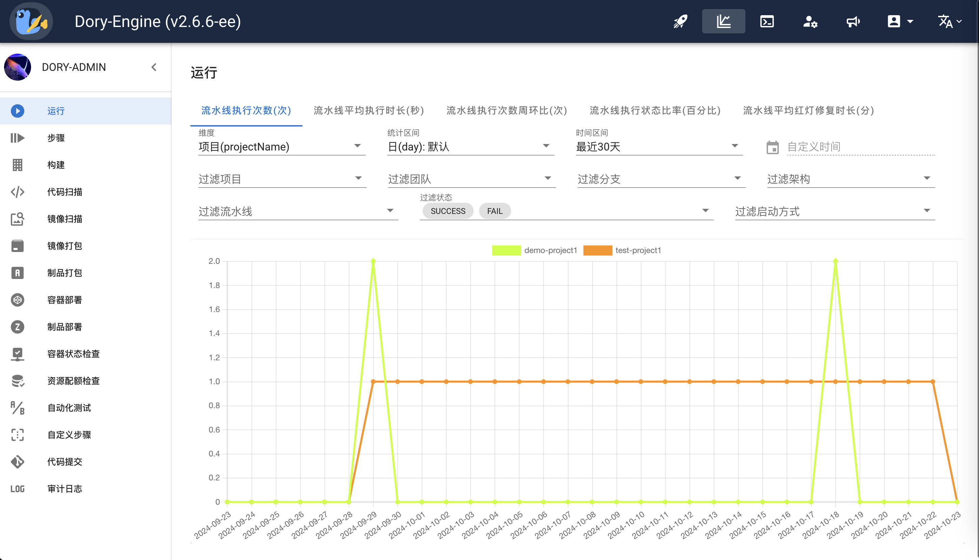Open the 统计区间 dropdown
This screenshot has width=979, height=560.
pos(470,146)
